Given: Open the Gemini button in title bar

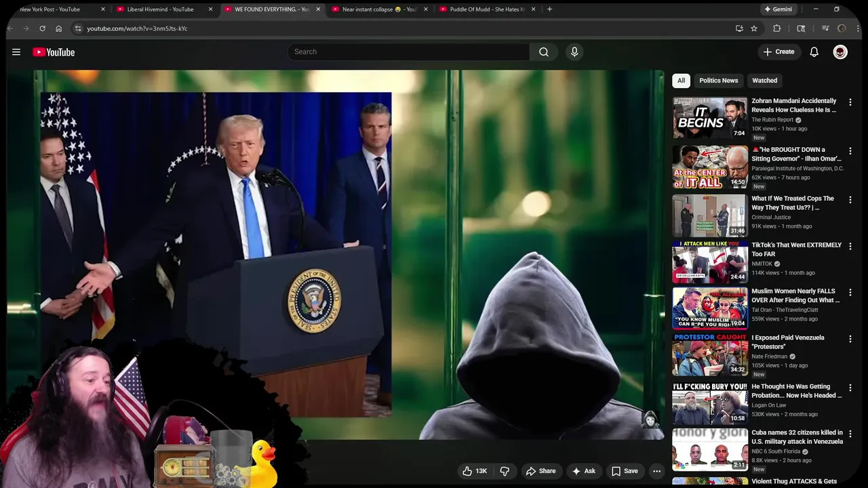Looking at the screenshot, I should coord(778,9).
